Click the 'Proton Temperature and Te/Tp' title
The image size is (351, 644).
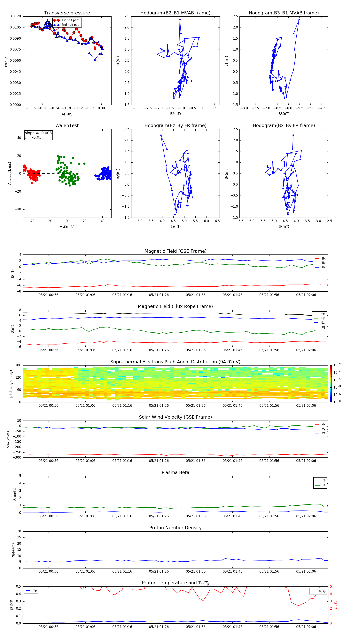tap(175, 583)
